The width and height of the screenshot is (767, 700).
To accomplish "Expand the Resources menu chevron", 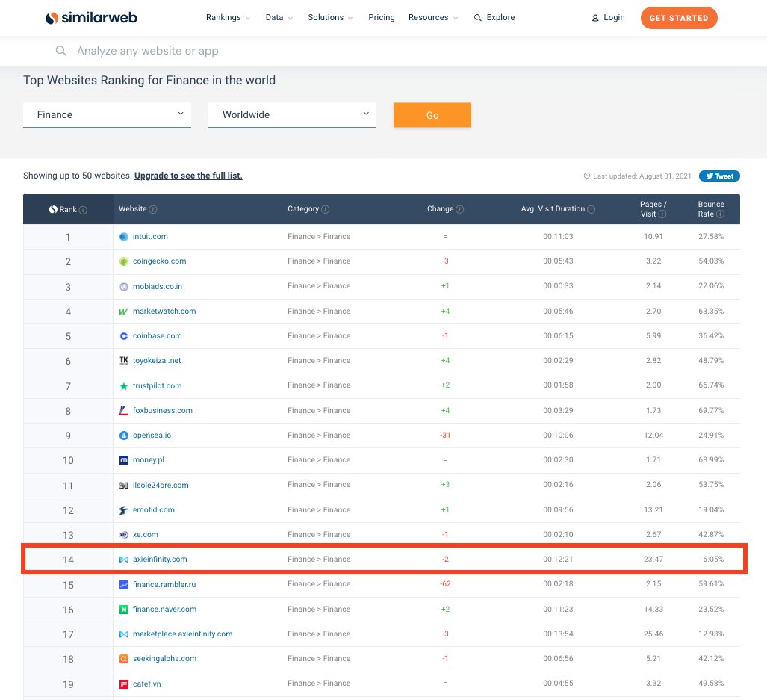I will tap(456, 18).
